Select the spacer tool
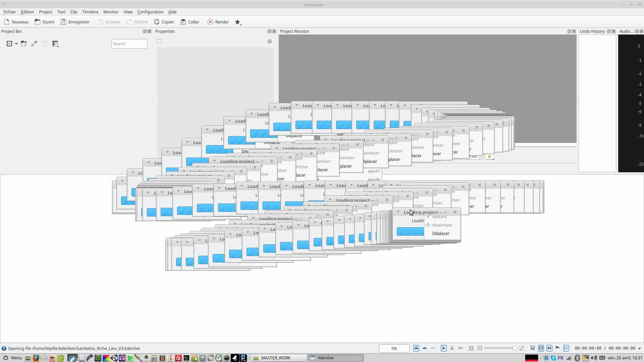 coord(461,348)
